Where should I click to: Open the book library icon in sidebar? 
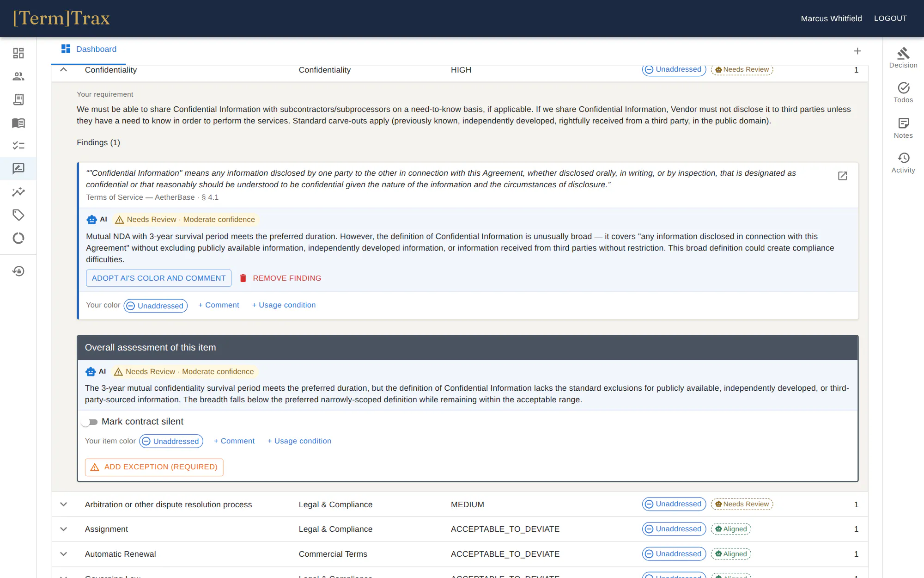click(x=18, y=123)
